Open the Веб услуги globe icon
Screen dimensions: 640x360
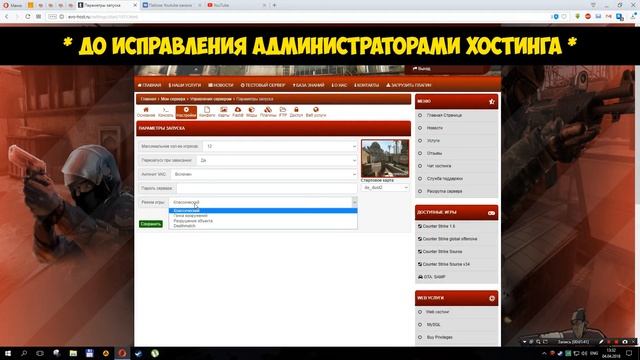[x=316, y=112]
